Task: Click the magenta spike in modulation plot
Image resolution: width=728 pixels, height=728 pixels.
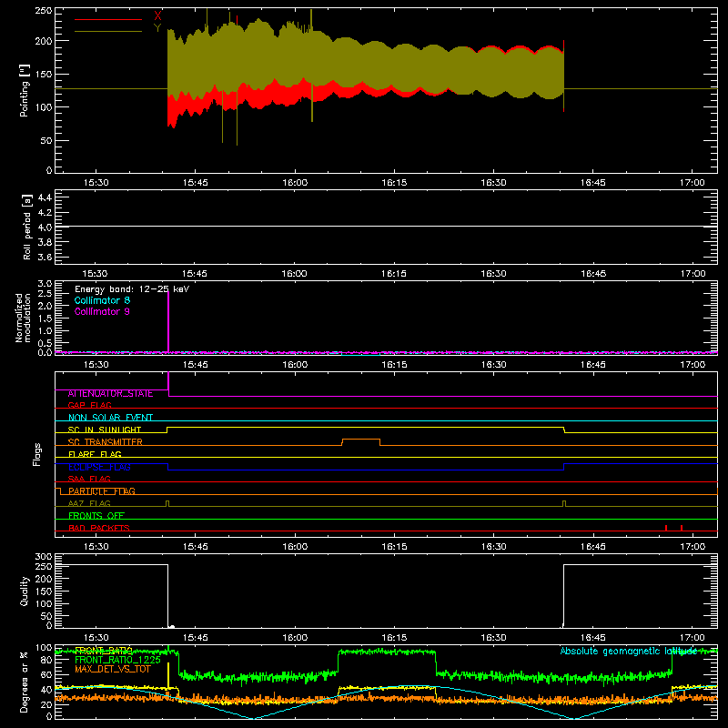Action: point(168,321)
